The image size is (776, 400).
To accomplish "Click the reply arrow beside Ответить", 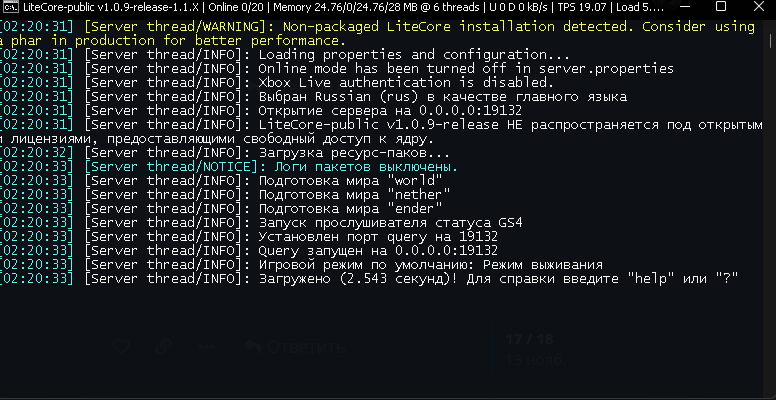I will point(252,347).
